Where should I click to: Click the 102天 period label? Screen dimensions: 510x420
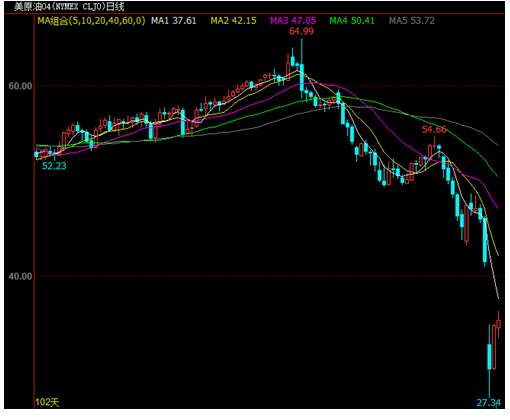(47, 402)
